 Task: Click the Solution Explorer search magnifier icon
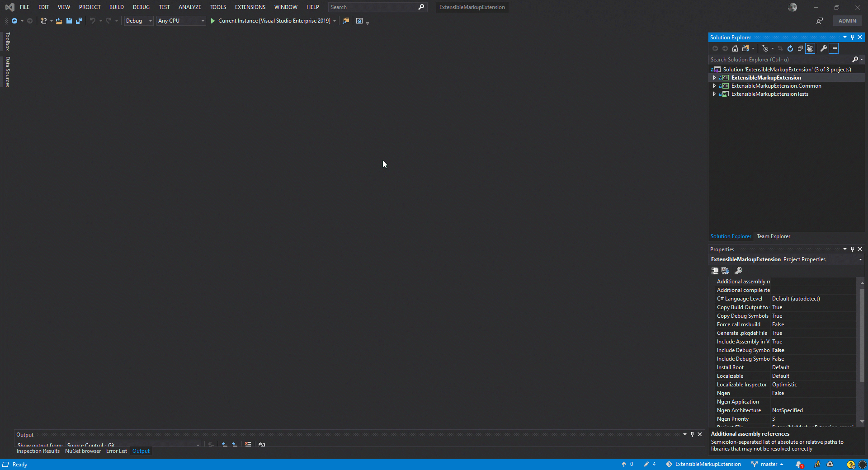click(x=855, y=60)
